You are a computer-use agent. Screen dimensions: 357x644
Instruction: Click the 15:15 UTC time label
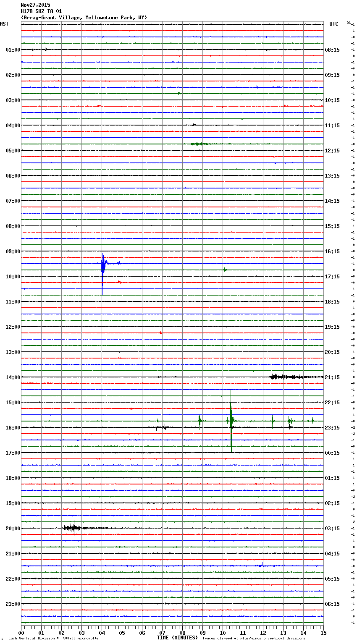pyautogui.click(x=332, y=226)
